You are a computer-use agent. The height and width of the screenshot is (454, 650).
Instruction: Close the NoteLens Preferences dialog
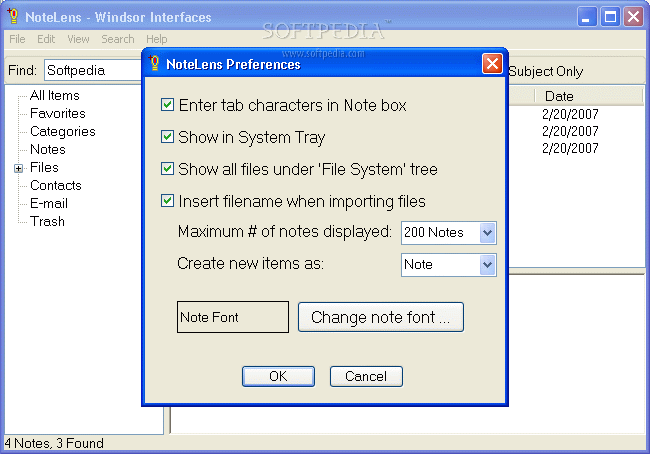[492, 64]
